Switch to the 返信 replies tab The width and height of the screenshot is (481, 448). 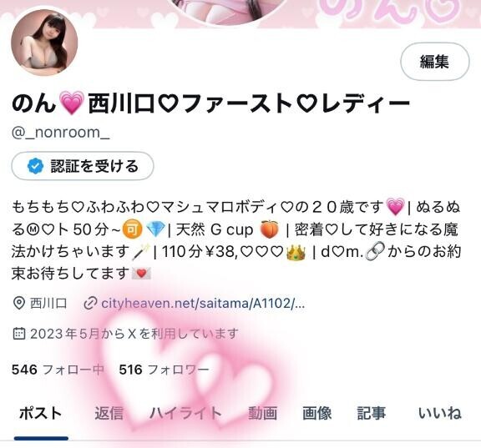109,413
